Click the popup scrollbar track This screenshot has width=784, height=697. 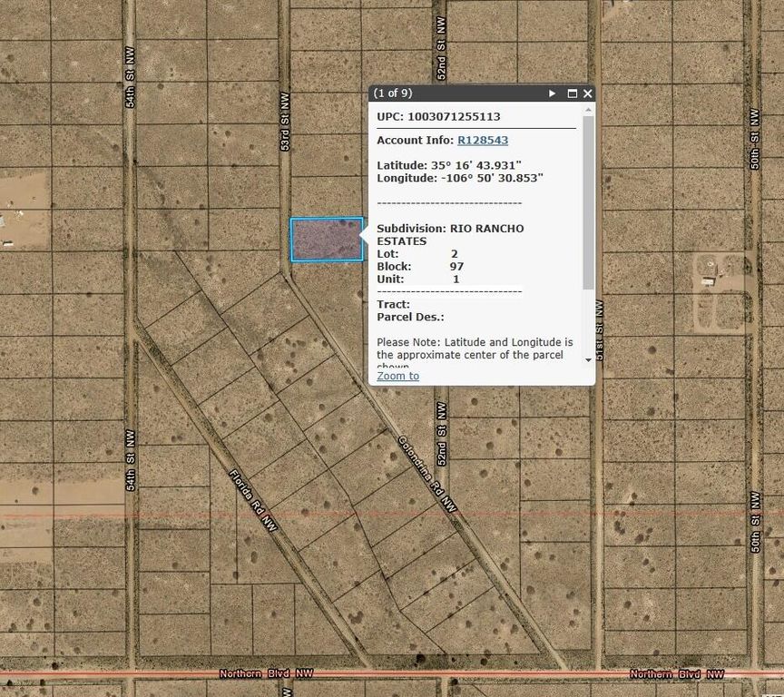click(587, 236)
